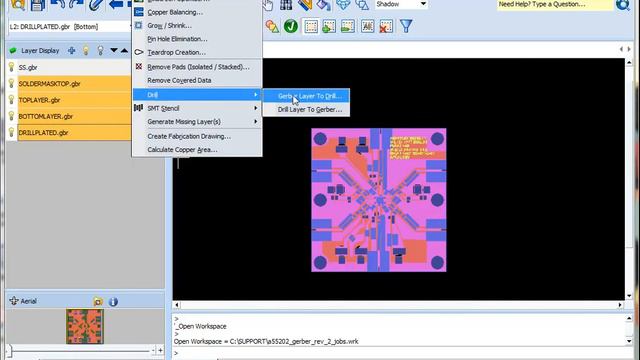Screen dimensions: 640x360
Task: Toggle visibility bulb for SOLDERMASKTOP.gbr layer
Action: (x=11, y=83)
